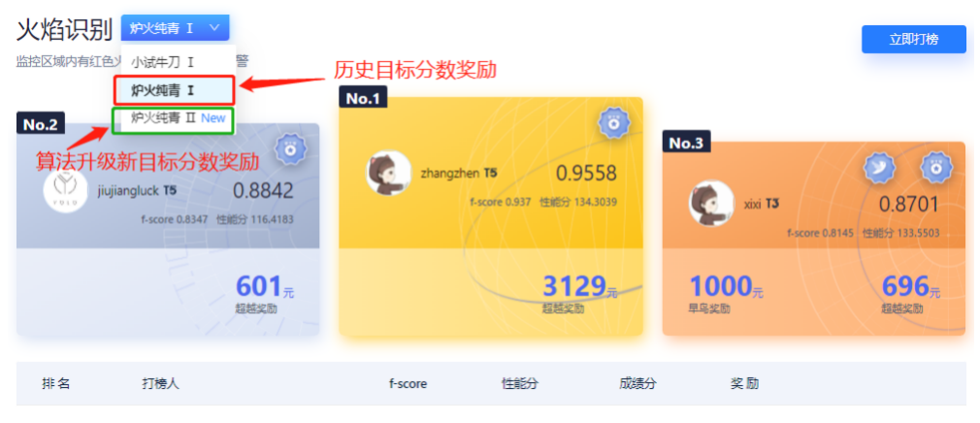Click the bird badge on No.3 card
980x423 pixels.
click(x=879, y=167)
